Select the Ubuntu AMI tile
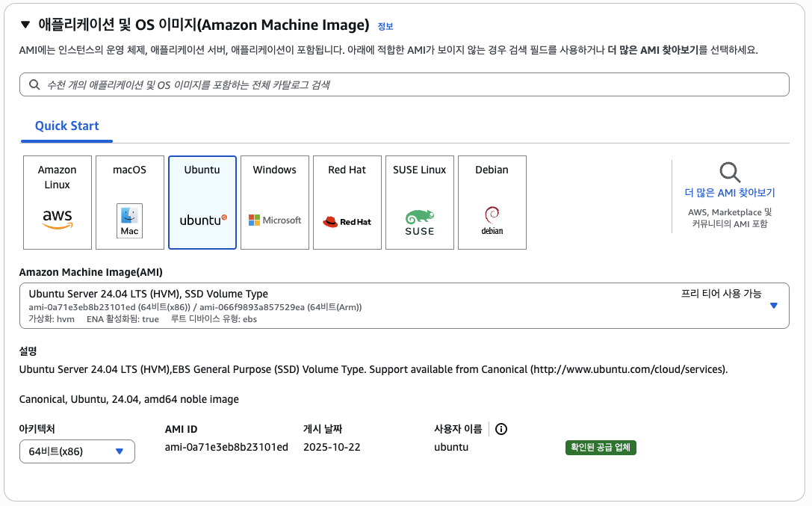The height and width of the screenshot is (506, 812). pos(202,203)
